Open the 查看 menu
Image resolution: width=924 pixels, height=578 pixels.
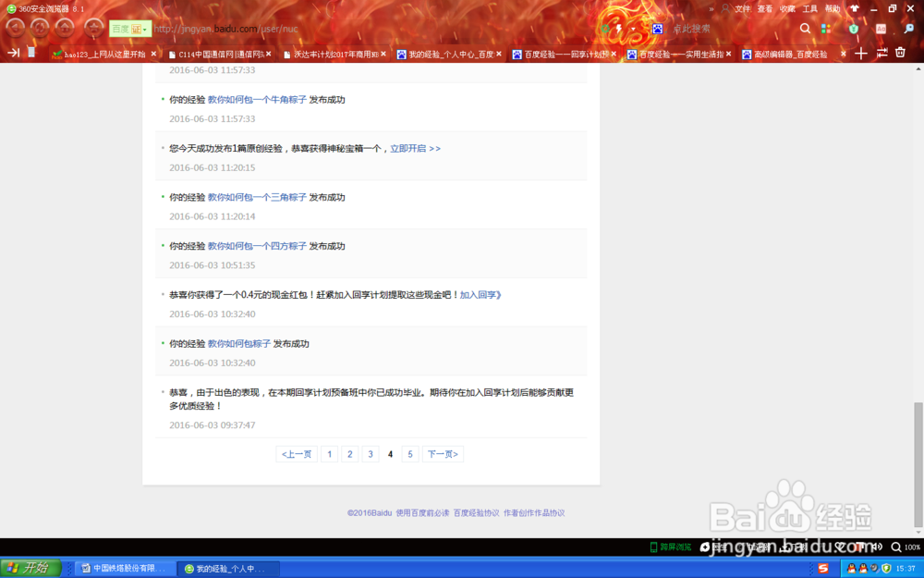tap(765, 9)
